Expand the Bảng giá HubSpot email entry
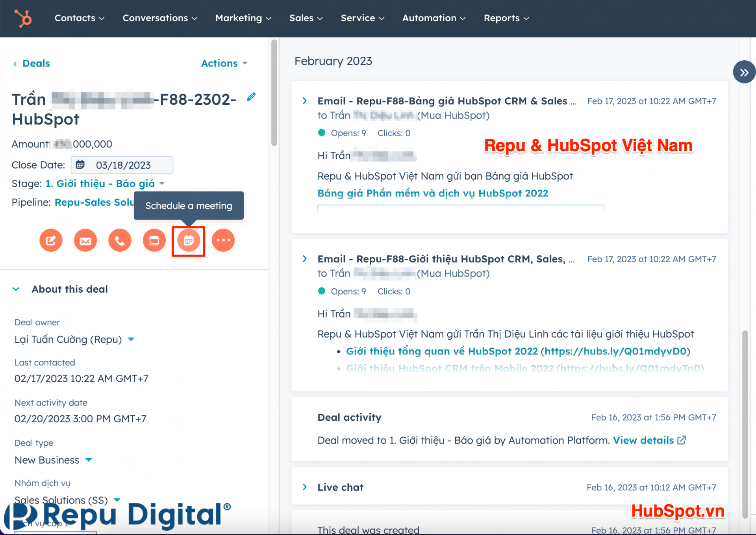Viewport: 756px width, 535px height. 304,101
